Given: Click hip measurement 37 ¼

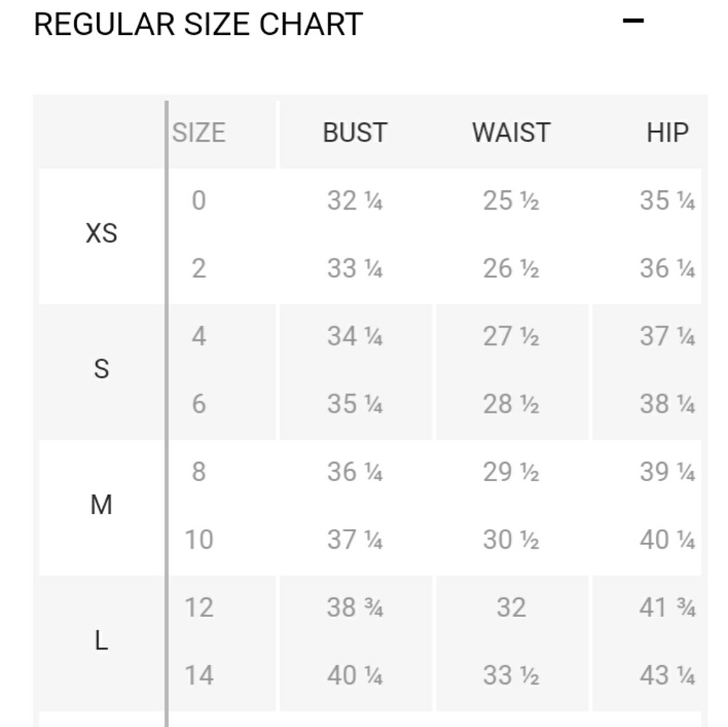Looking at the screenshot, I should click(x=667, y=335).
